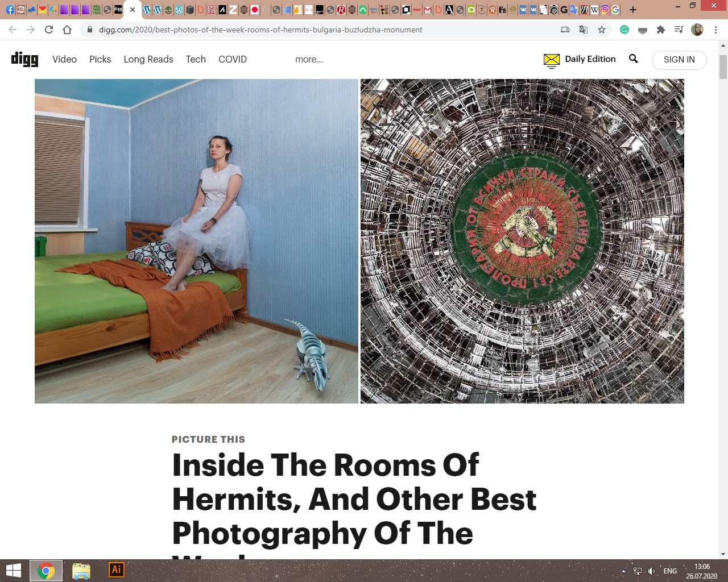Reload the page

tap(49, 30)
